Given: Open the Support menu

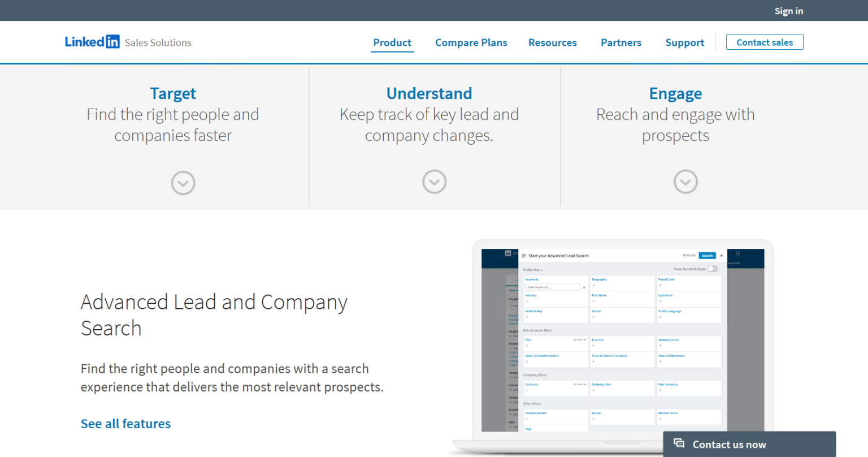Looking at the screenshot, I should tap(685, 42).
